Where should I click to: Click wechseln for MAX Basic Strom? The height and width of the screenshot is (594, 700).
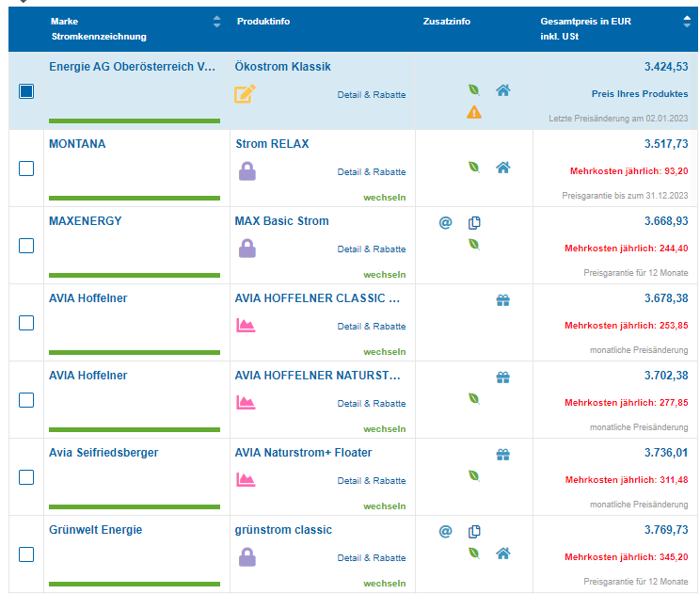tap(385, 275)
